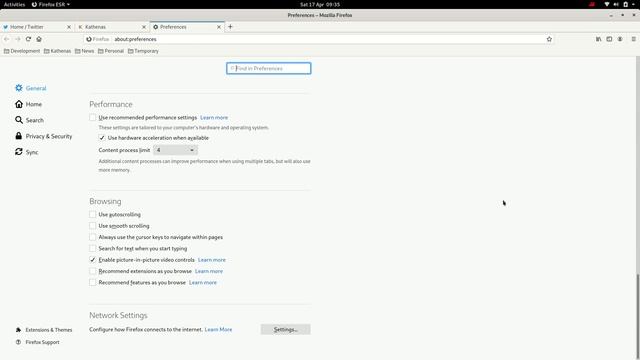Disable picture-in-picture video controls
The height and width of the screenshot is (360, 640).
coord(93,260)
